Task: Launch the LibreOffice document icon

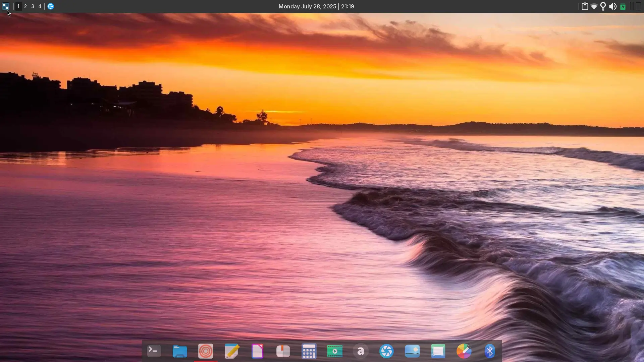Action: (257, 351)
